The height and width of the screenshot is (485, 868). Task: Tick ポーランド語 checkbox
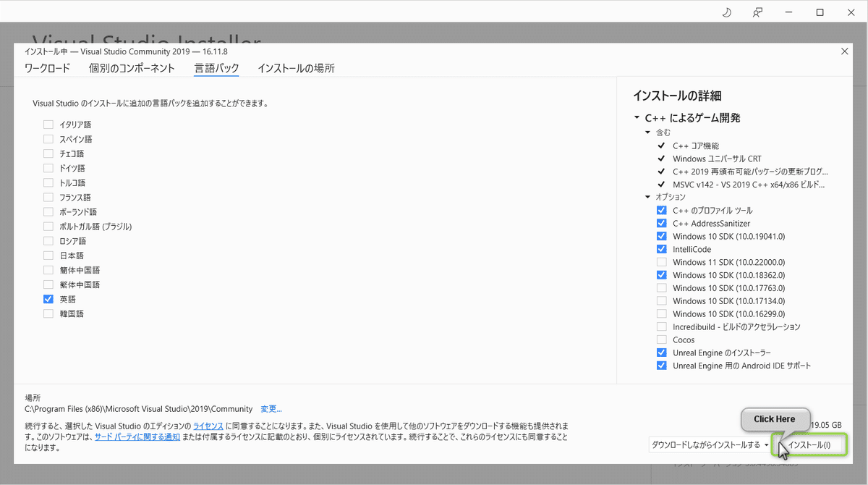click(48, 211)
